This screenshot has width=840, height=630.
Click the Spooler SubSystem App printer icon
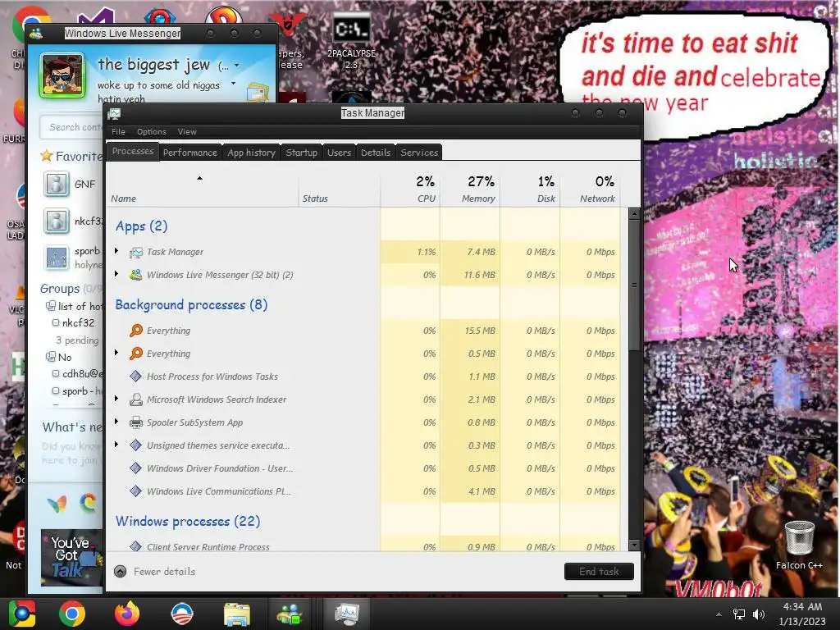pos(136,422)
